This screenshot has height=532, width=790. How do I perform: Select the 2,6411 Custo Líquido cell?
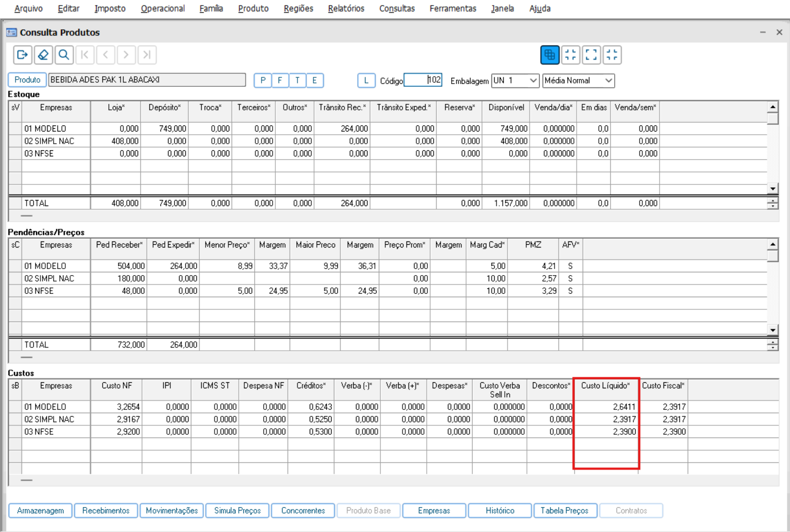click(606, 407)
